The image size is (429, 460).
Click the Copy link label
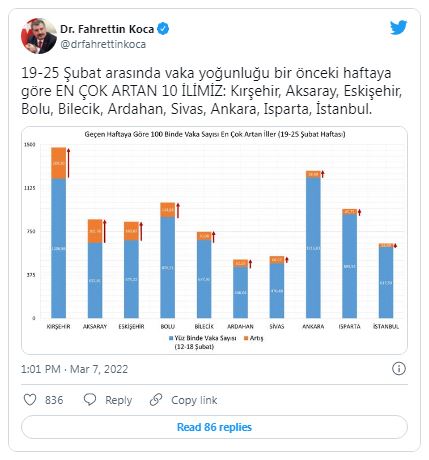(194, 400)
